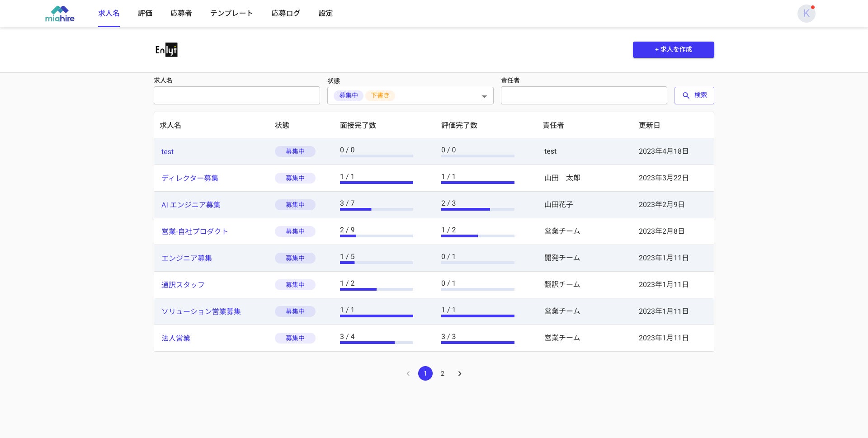The width and height of the screenshot is (868, 438).
Task: Open the 求人名 tab
Action: pos(109,14)
